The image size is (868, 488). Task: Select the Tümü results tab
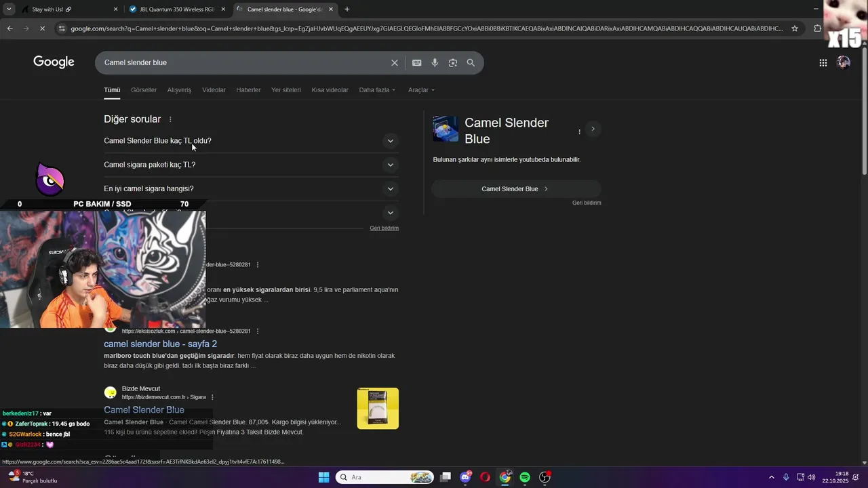[x=112, y=89]
